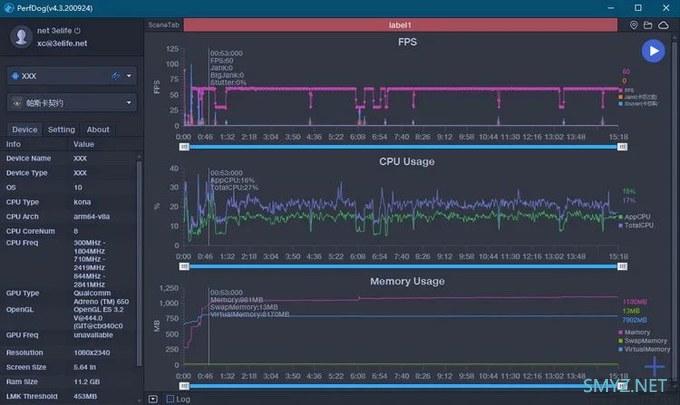Click the net 3elife username
This screenshot has width=680, height=405.
pos(54,30)
